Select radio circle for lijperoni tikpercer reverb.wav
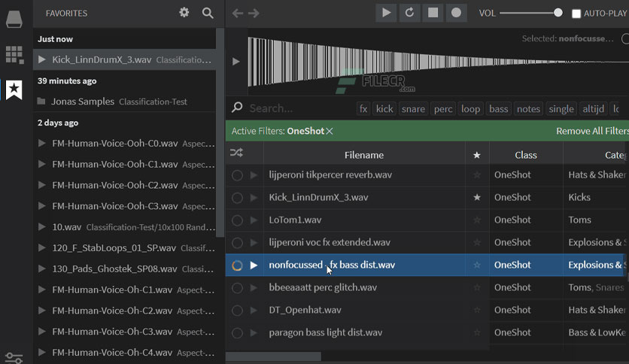Image resolution: width=629 pixels, height=364 pixels. pyautogui.click(x=237, y=175)
